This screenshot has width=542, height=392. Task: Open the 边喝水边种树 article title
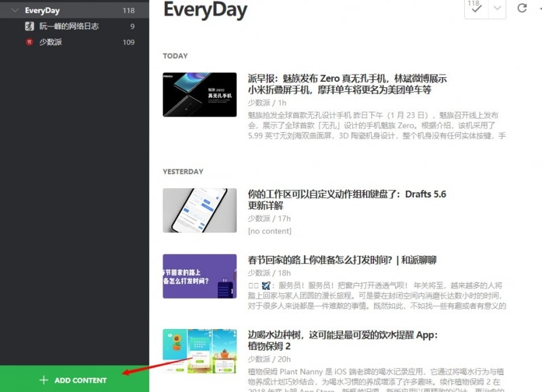click(343, 341)
